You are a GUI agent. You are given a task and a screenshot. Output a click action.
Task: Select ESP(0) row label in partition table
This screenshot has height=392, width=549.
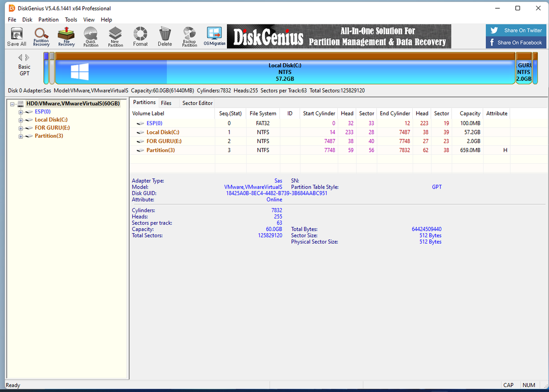154,123
